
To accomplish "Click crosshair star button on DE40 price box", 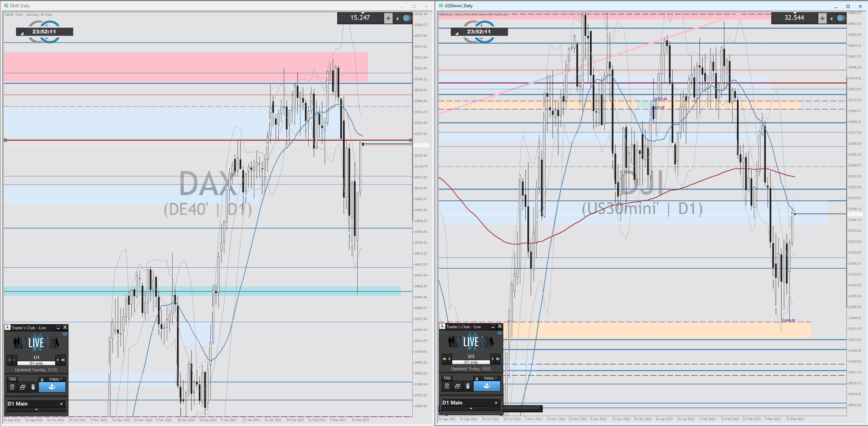I will (x=388, y=18).
